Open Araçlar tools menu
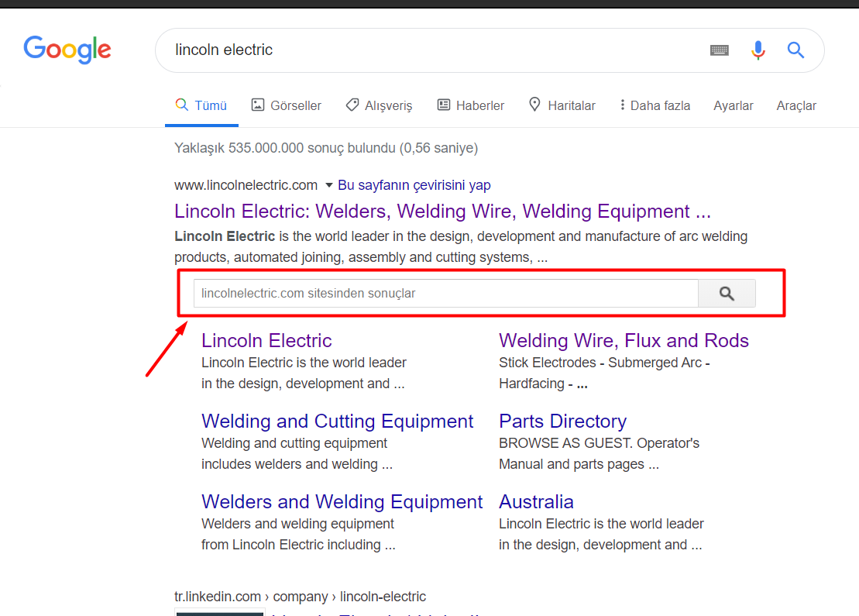The height and width of the screenshot is (616, 859). pos(796,105)
